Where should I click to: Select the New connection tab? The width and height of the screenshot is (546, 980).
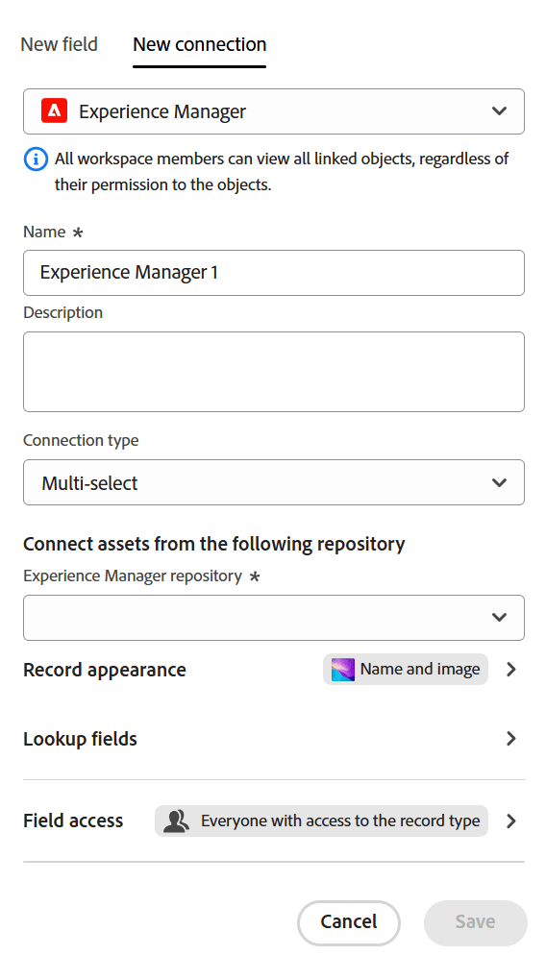[x=200, y=44]
